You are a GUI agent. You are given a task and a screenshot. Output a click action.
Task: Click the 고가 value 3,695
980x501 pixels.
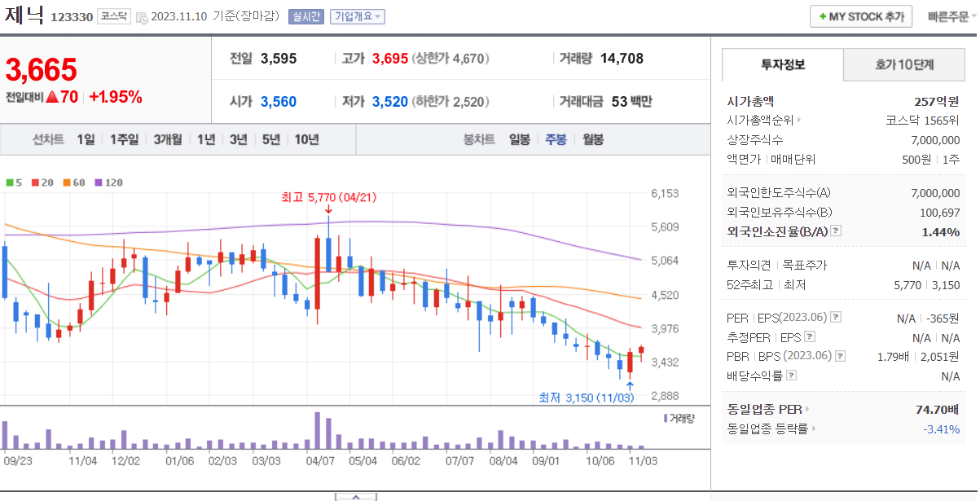[389, 58]
